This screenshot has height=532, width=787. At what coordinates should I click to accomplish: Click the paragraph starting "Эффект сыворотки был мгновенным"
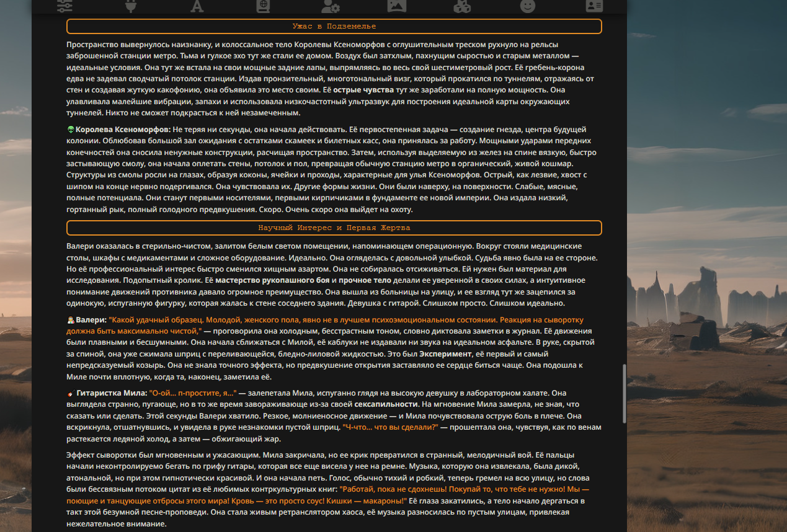(x=329, y=489)
